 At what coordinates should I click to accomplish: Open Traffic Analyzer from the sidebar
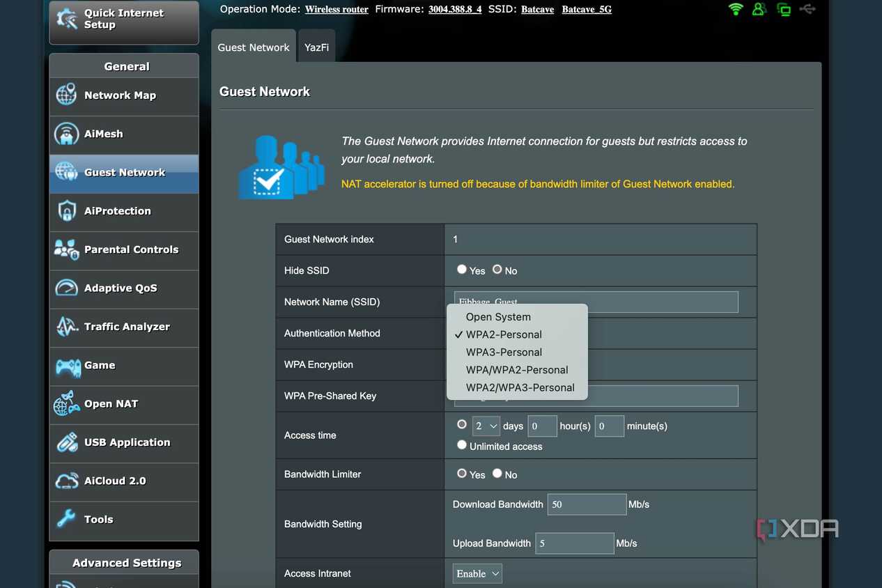point(124,327)
